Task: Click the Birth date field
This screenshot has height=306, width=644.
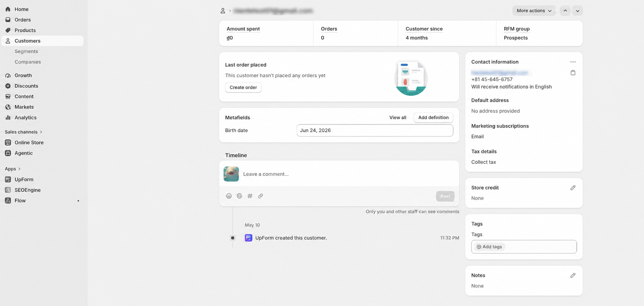Action: click(x=375, y=130)
